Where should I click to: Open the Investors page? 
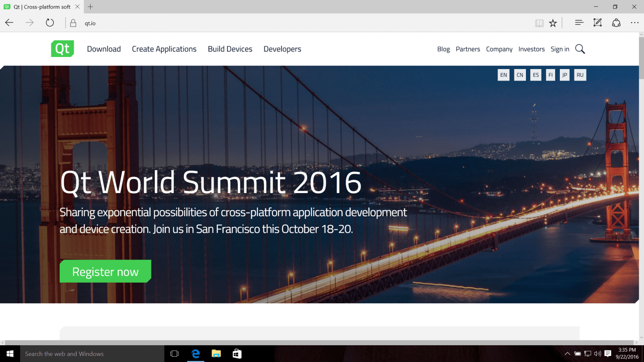coord(532,49)
